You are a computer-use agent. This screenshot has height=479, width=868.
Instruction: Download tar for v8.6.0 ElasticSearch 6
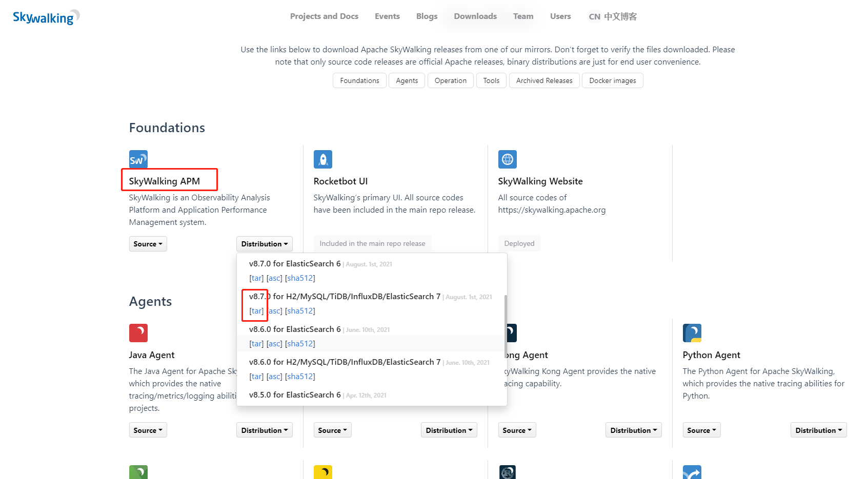click(x=256, y=344)
